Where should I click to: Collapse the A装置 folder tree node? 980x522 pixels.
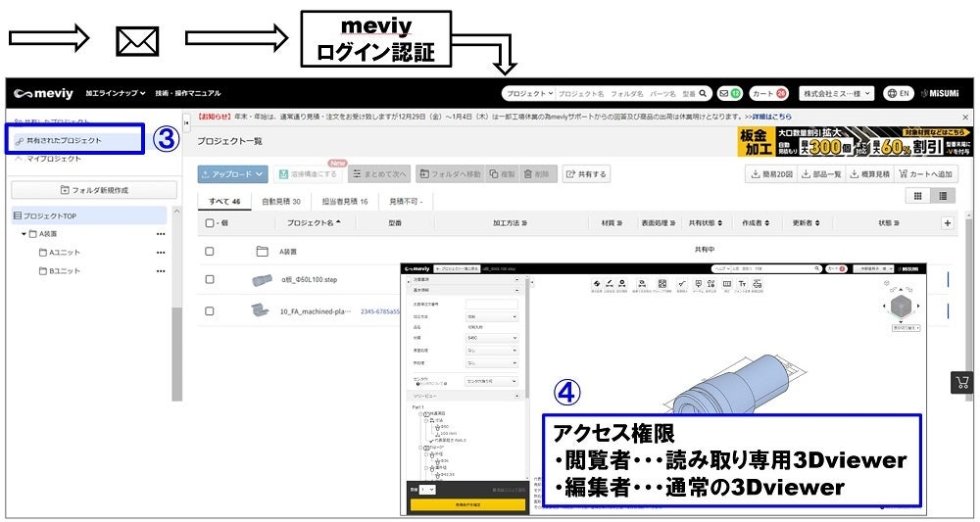click(x=24, y=234)
